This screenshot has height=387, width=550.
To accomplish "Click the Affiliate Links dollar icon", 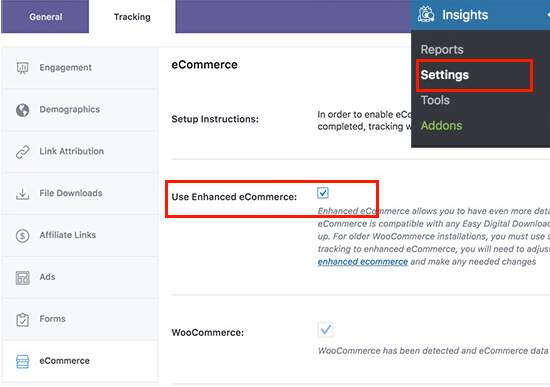I will (x=22, y=235).
